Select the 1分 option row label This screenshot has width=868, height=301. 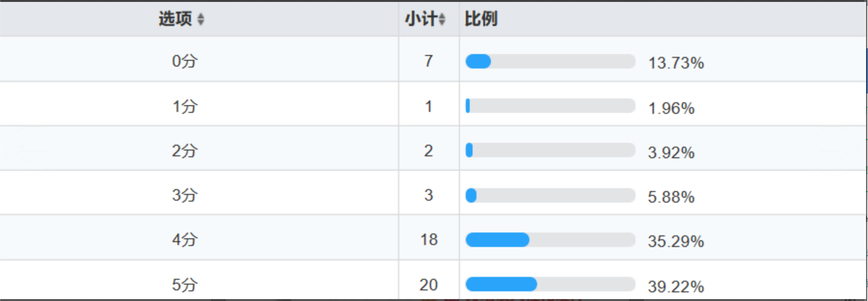185,106
